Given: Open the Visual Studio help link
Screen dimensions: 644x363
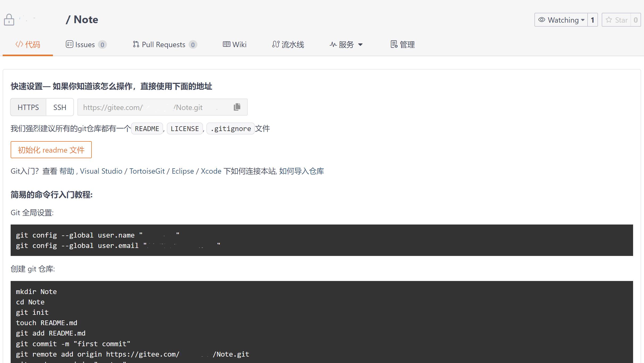Looking at the screenshot, I should (101, 171).
